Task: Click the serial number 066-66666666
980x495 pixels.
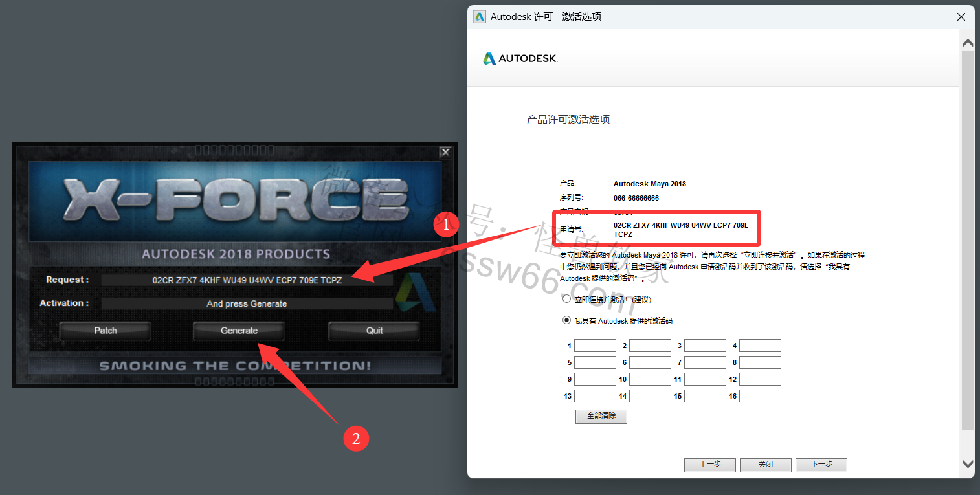Action: tap(636, 198)
